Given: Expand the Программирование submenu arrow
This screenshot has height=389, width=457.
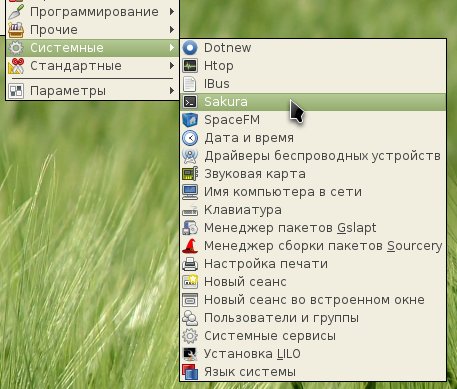Looking at the screenshot, I should 172,12.
